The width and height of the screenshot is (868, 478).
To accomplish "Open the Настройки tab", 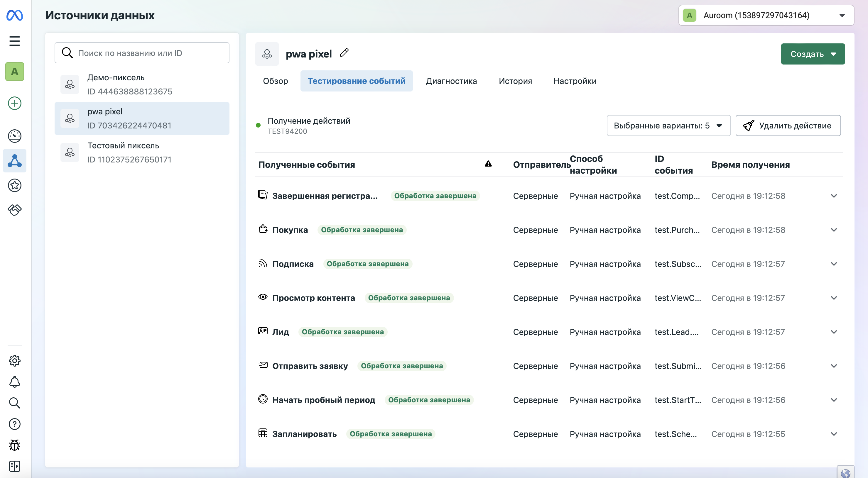I will 575,81.
